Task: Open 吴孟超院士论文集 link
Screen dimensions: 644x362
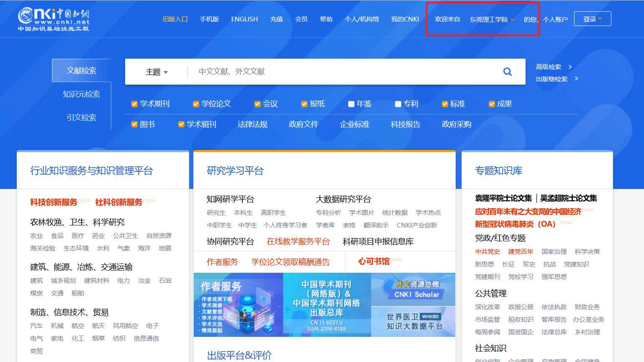Action: (569, 198)
